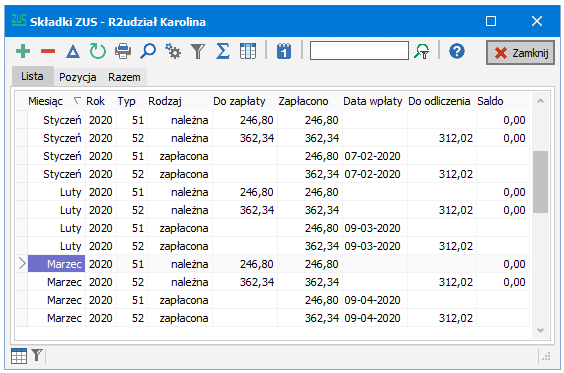The height and width of the screenshot is (373, 564).
Task: Apply quick filter with green funnel icon
Action: [422, 51]
